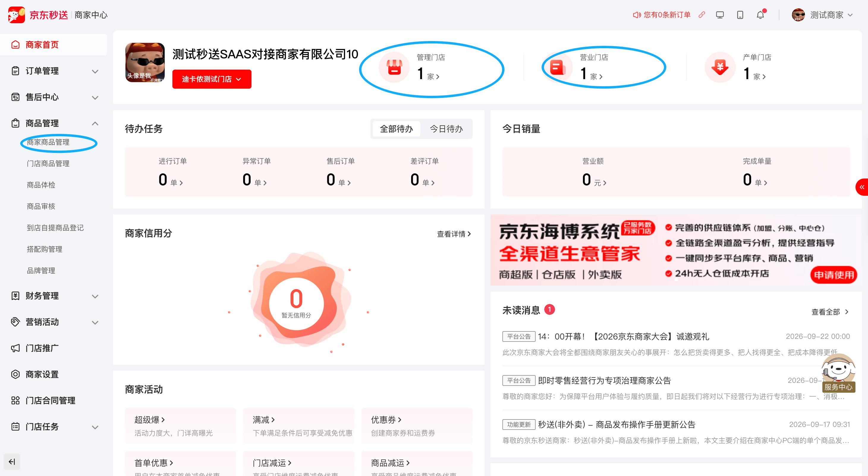The image size is (868, 476).
Task: Click 查看全部 for unread messages
Action: (830, 312)
